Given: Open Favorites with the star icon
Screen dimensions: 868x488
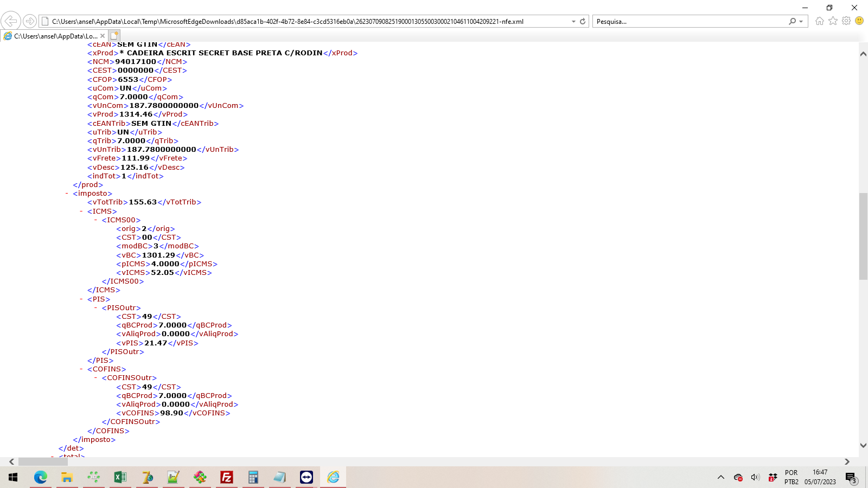Looking at the screenshot, I should pos(833,21).
